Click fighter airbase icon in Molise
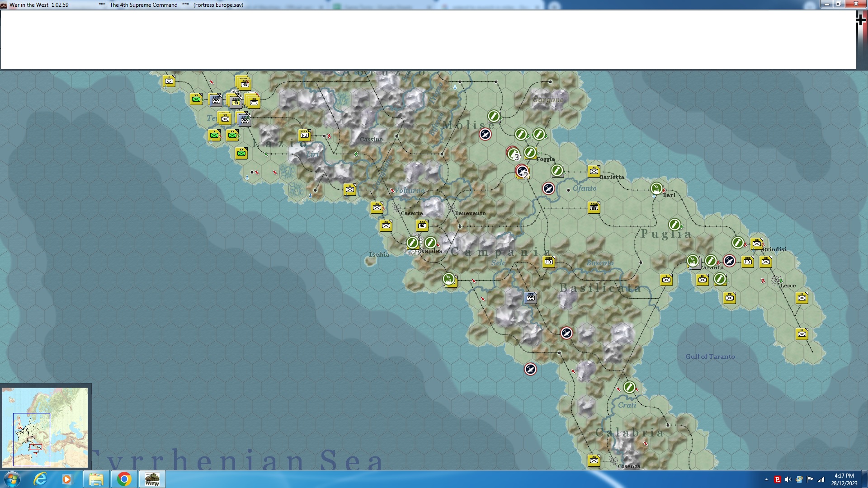868x488 pixels. [x=485, y=135]
